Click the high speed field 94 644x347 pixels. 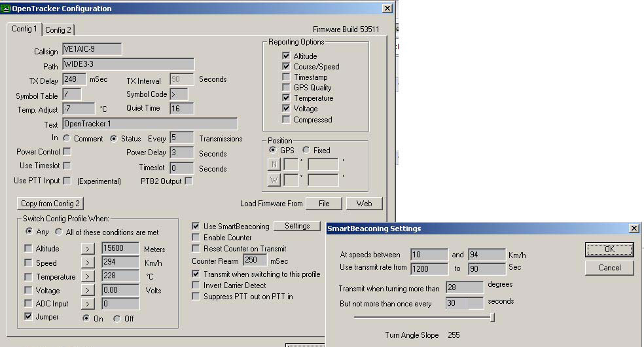[487, 255]
